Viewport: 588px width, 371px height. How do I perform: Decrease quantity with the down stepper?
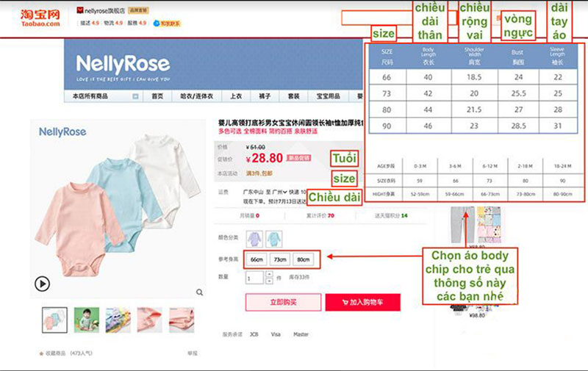(x=269, y=281)
